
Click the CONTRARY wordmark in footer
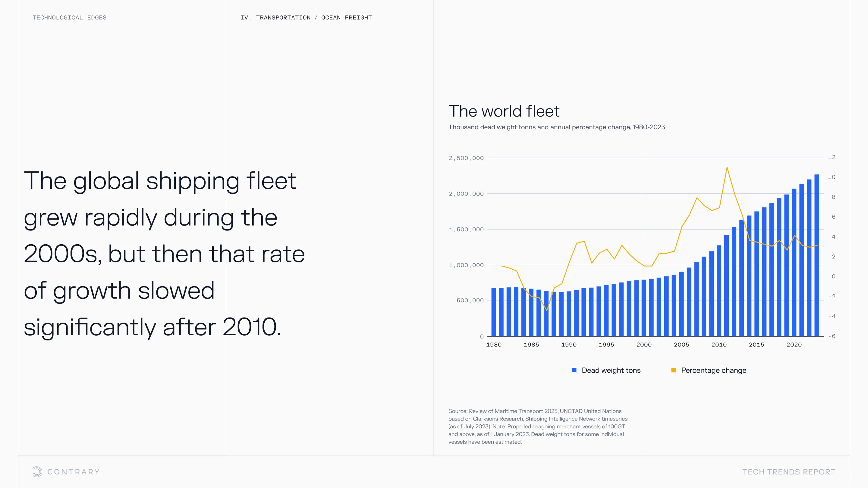tap(74, 472)
